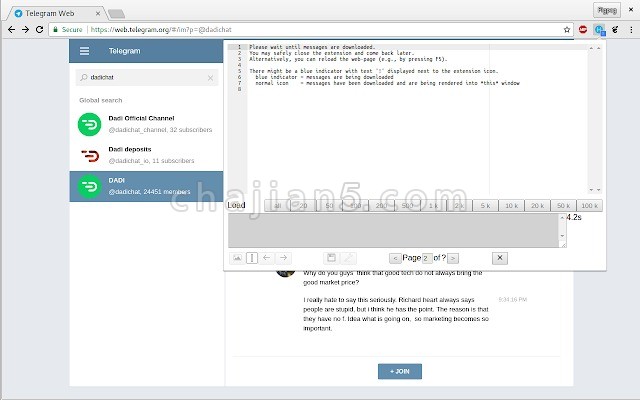Load 10 k messages
Screen dimensions: 640x400
(511, 206)
